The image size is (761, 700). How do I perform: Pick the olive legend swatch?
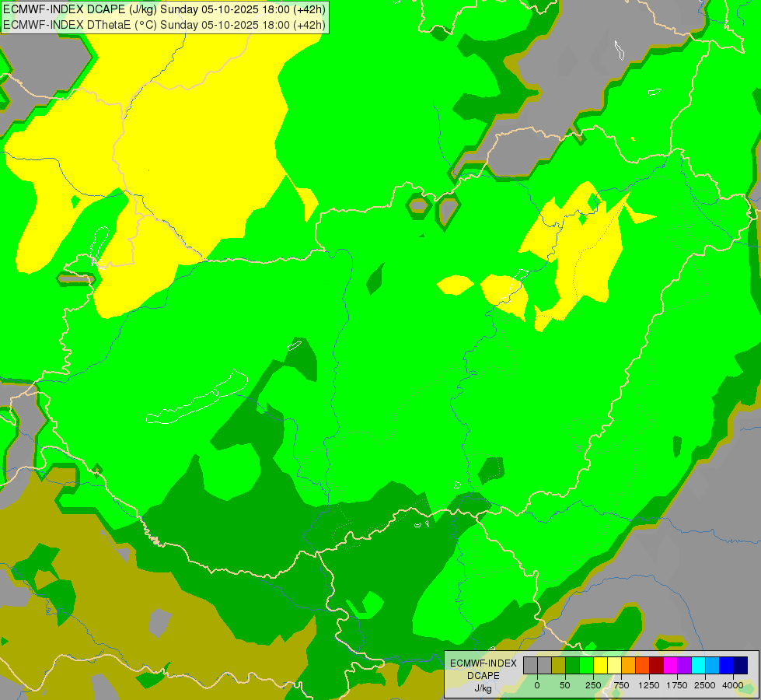coord(559,665)
